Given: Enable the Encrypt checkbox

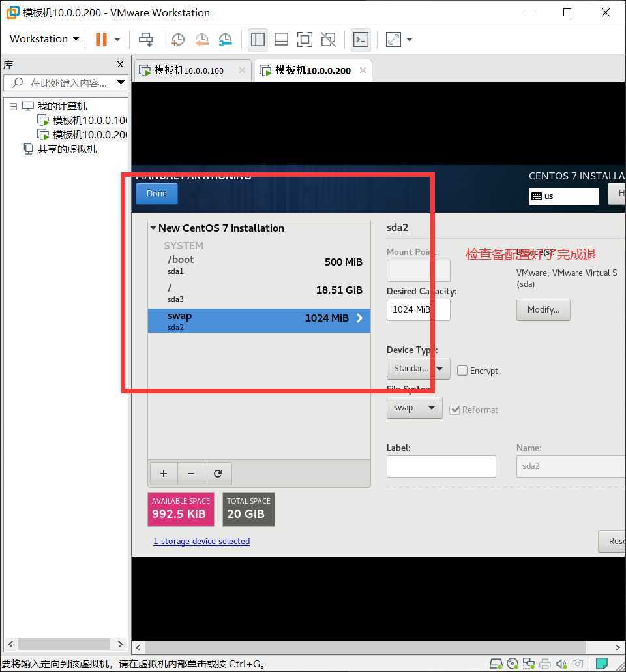Looking at the screenshot, I should (x=462, y=371).
